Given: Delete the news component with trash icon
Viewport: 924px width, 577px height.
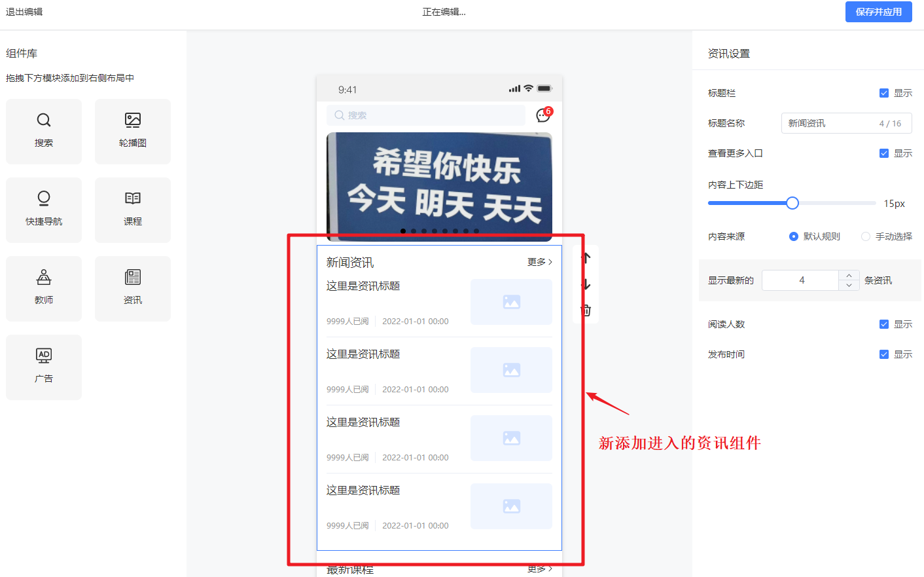Looking at the screenshot, I should click(x=586, y=310).
